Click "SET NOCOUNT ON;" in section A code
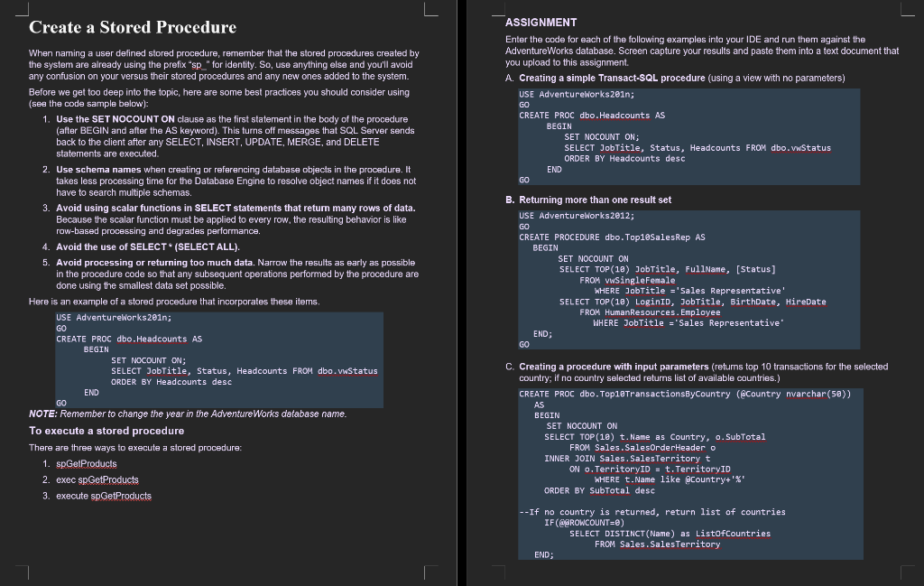 coord(602,136)
